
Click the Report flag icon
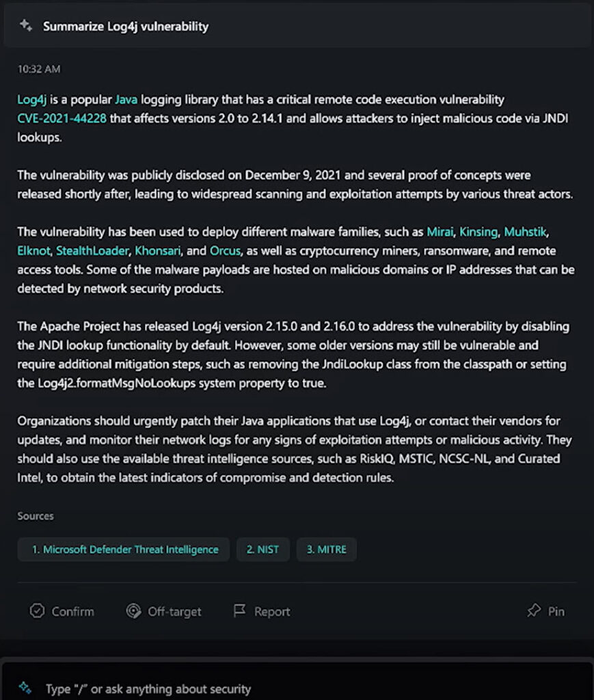(240, 610)
